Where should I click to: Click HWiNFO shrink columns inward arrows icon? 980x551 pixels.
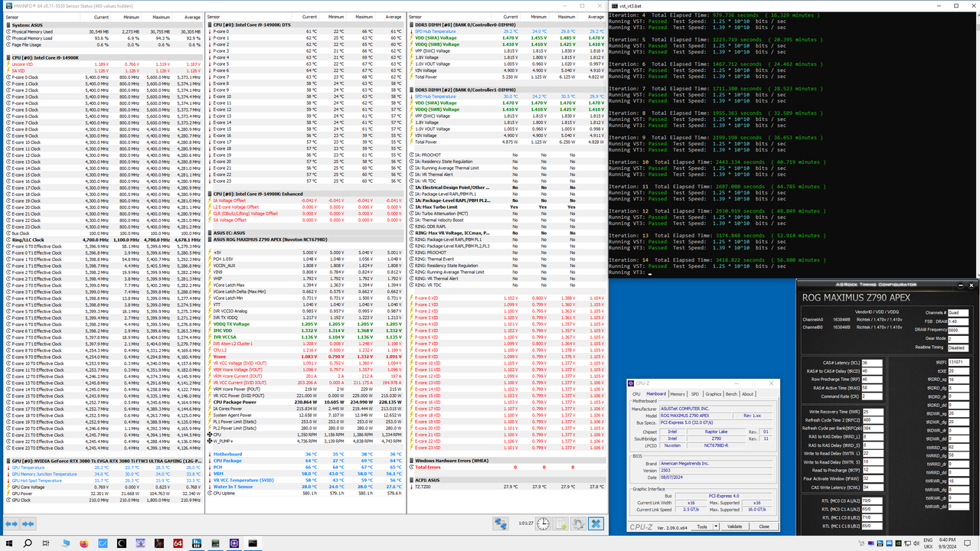(x=28, y=524)
